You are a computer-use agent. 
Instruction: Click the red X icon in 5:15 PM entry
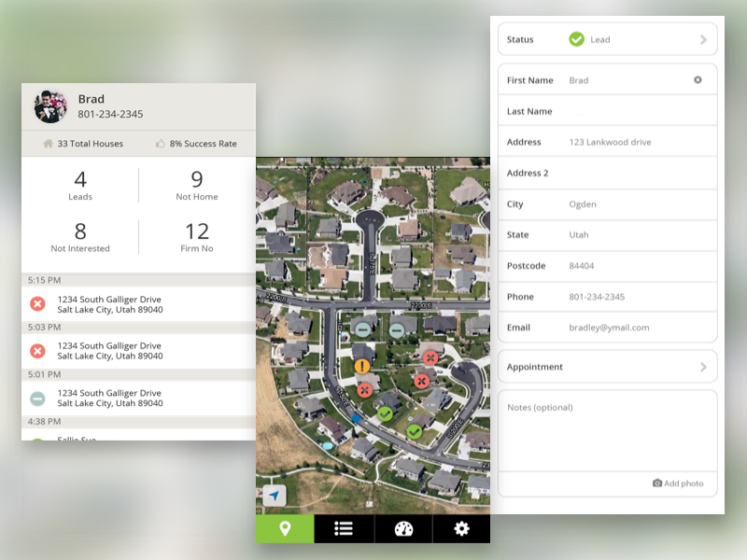click(x=37, y=304)
